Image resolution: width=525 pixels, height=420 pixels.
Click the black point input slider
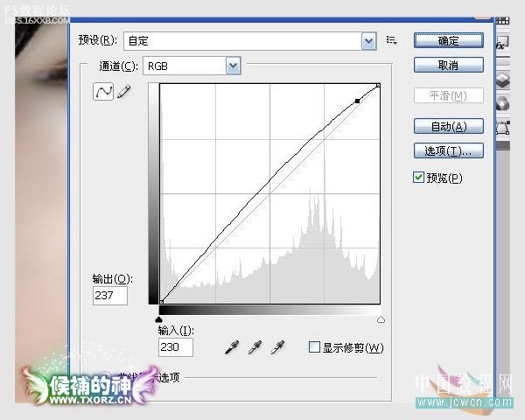(159, 319)
